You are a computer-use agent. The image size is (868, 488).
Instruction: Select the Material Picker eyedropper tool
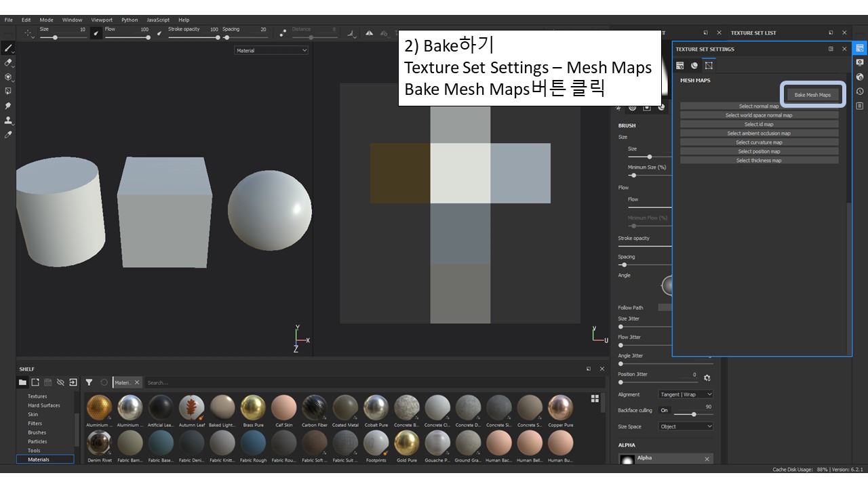point(8,135)
